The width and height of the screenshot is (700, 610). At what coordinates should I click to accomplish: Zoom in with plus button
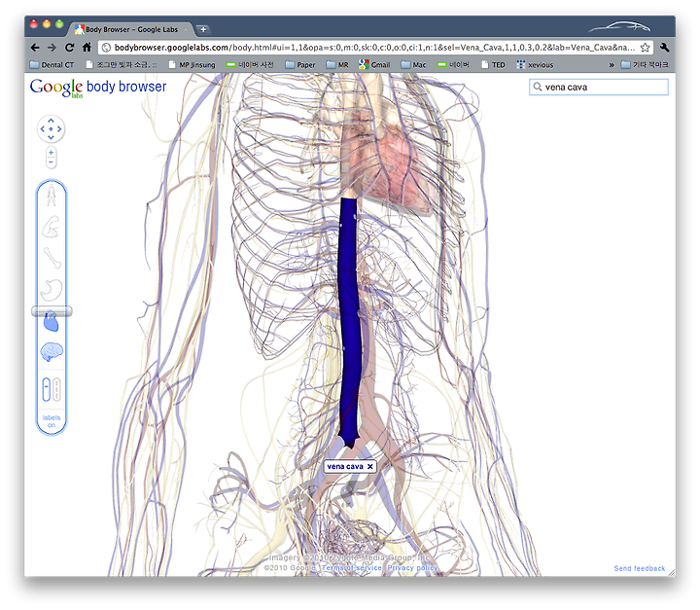(52, 153)
